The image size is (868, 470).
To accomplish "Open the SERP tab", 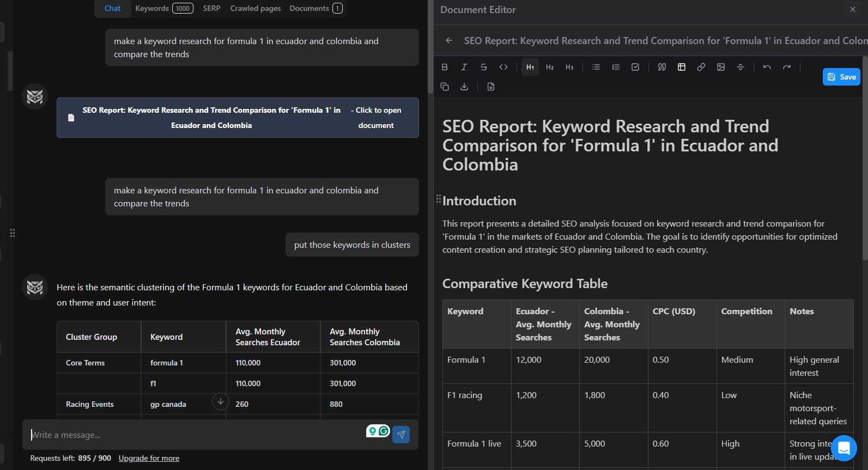I will click(211, 8).
